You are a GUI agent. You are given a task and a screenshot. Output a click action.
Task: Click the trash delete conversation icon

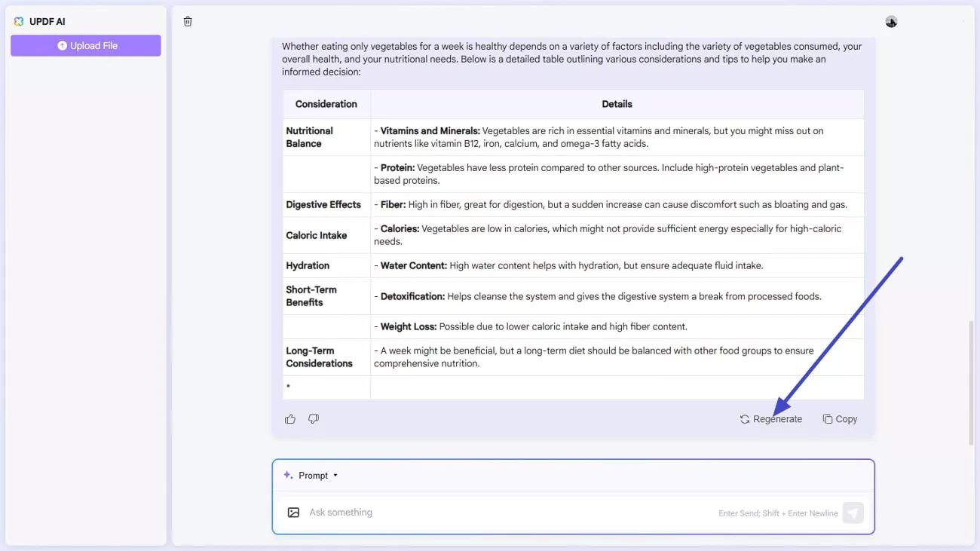[x=188, y=21]
